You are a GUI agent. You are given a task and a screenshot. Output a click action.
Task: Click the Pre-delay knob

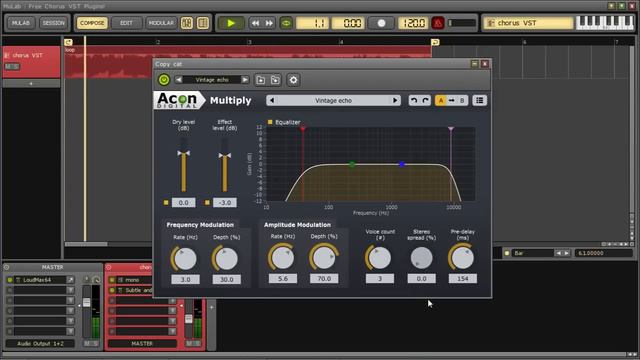coord(462,258)
